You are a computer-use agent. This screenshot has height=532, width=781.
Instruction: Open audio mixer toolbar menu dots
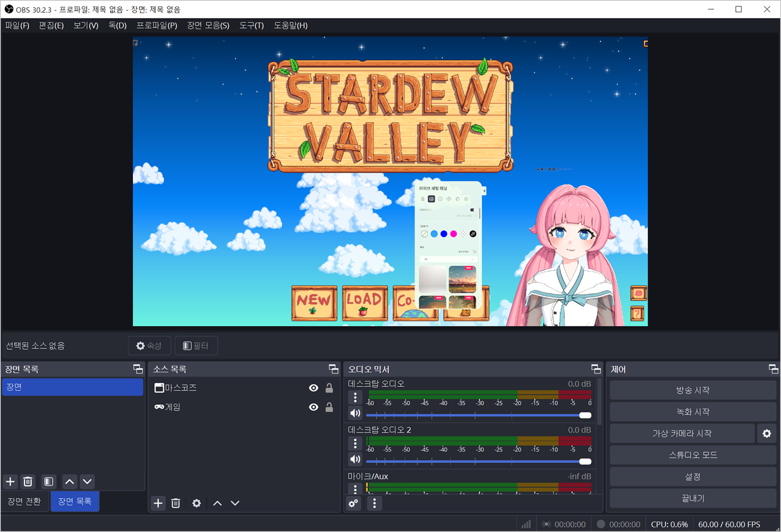[374, 503]
